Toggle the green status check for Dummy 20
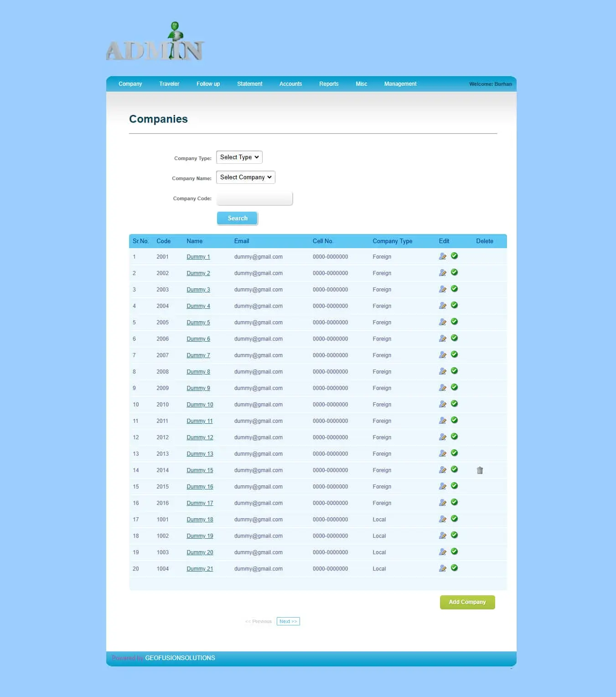This screenshot has height=697, width=616. (454, 551)
